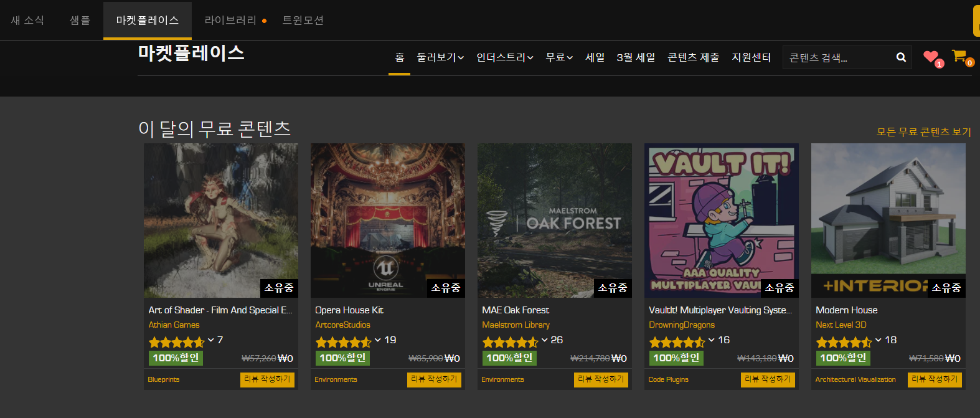This screenshot has height=418, width=980.
Task: Open the Code Plugins category link
Action: [669, 379]
